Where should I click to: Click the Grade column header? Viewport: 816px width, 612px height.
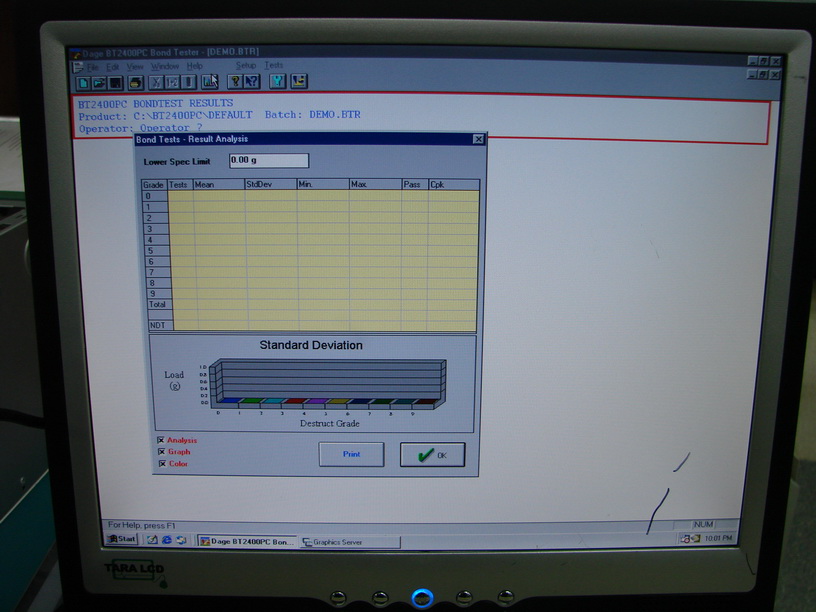click(x=154, y=185)
